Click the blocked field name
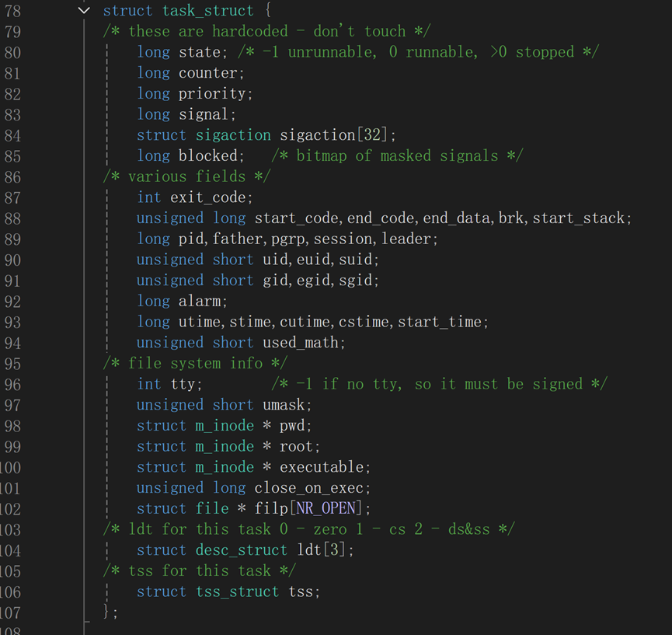 [x=208, y=155]
